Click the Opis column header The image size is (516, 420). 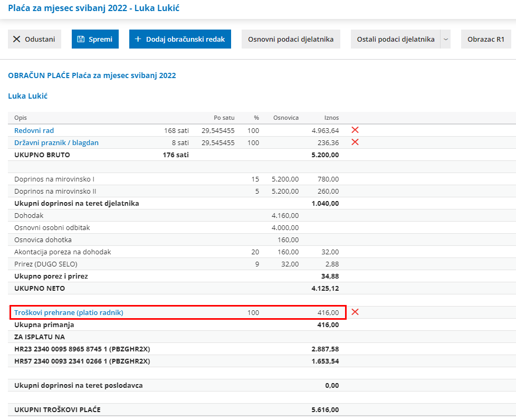21,118
